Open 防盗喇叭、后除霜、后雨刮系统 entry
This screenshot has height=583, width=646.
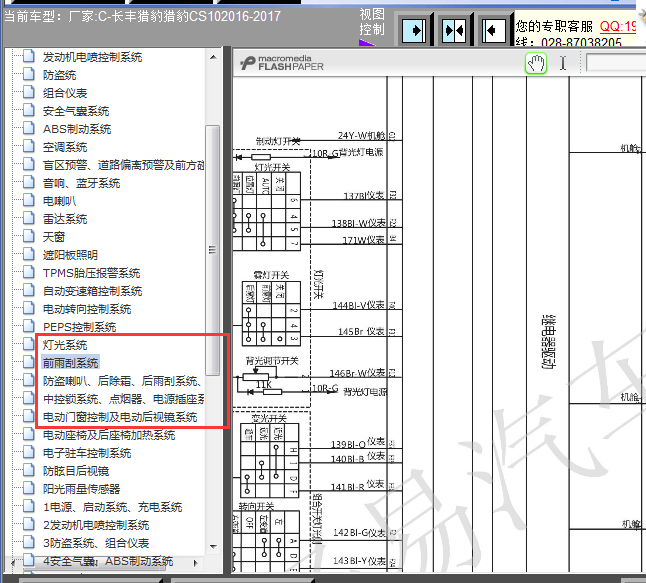pos(122,381)
